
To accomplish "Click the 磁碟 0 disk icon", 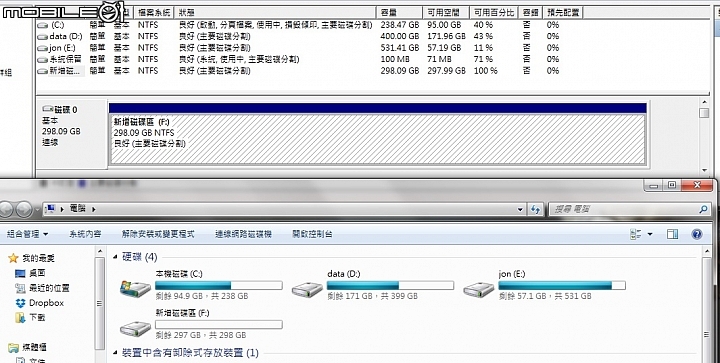I will [x=48, y=109].
